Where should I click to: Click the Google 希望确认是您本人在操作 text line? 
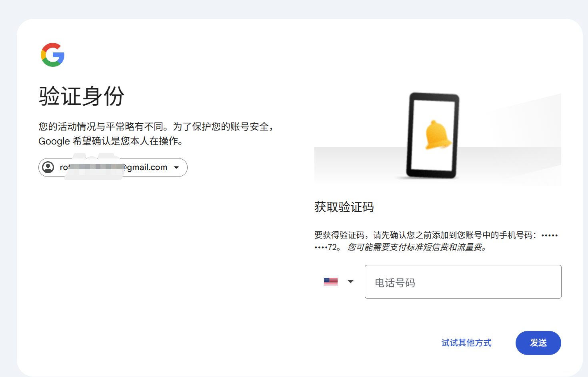click(110, 141)
